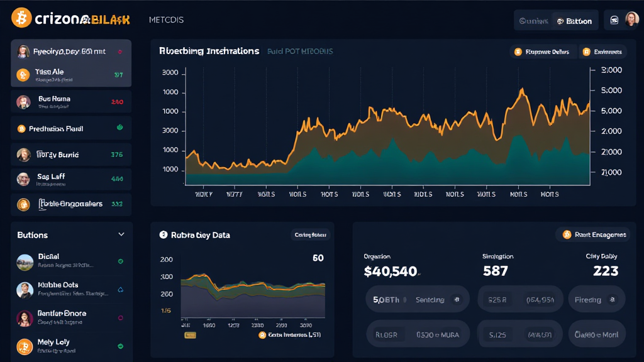Viewport: 644px width, 362px height.
Task: Open the Caring Status dropdown on small chart
Action: coord(310,235)
